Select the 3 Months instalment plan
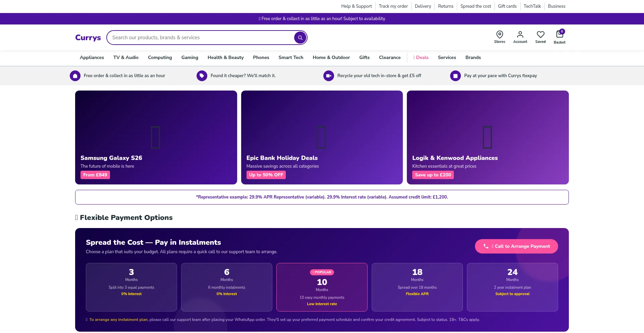This screenshot has height=333, width=644. click(131, 287)
